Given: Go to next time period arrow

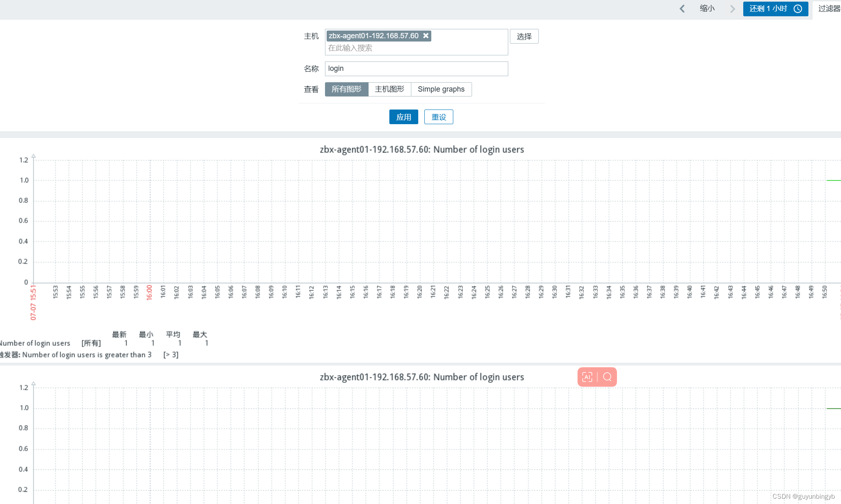Looking at the screenshot, I should [733, 9].
